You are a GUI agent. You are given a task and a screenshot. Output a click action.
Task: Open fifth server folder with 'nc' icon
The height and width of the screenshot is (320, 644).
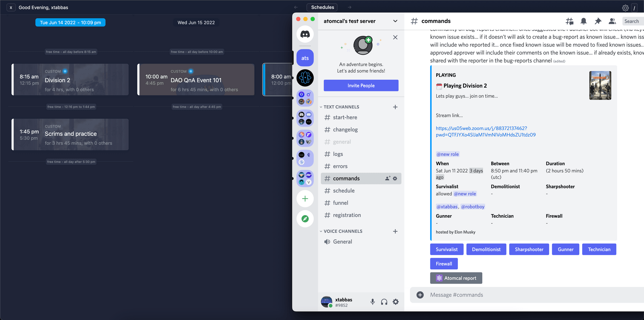pos(305,179)
